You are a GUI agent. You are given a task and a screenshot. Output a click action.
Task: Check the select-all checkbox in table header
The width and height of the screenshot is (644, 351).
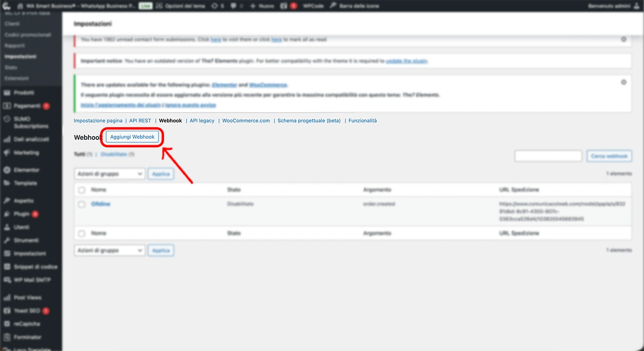(x=82, y=190)
